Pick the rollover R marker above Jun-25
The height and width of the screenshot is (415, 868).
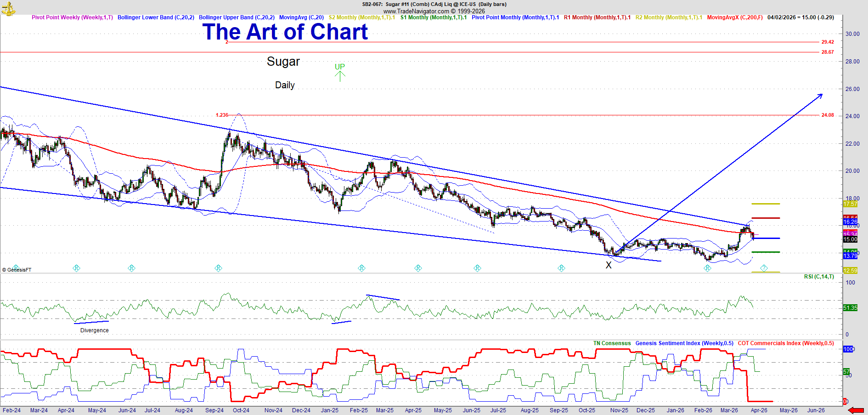coord(478,268)
